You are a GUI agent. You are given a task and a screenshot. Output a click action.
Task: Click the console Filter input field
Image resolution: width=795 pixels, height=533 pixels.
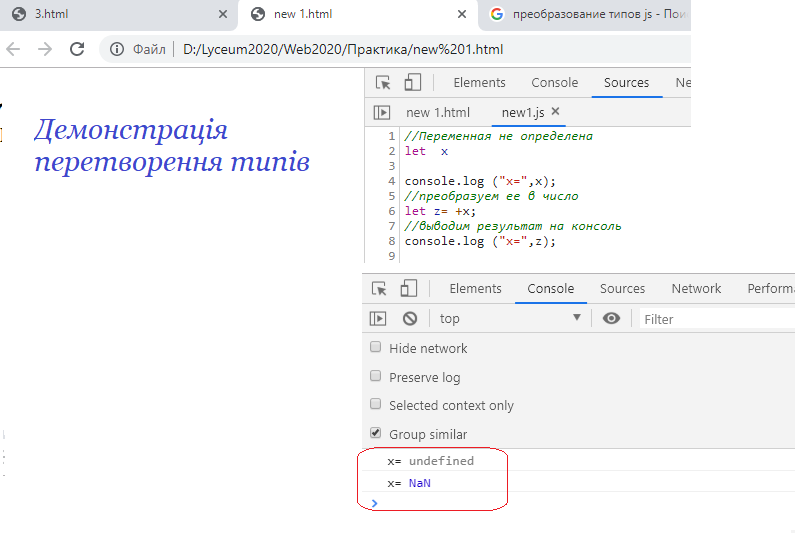(715, 319)
